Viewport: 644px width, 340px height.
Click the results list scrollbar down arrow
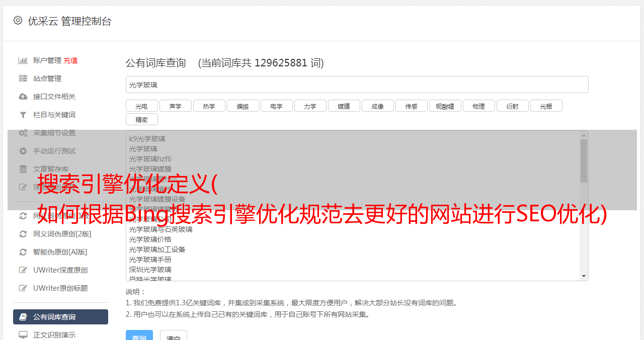coord(584,276)
